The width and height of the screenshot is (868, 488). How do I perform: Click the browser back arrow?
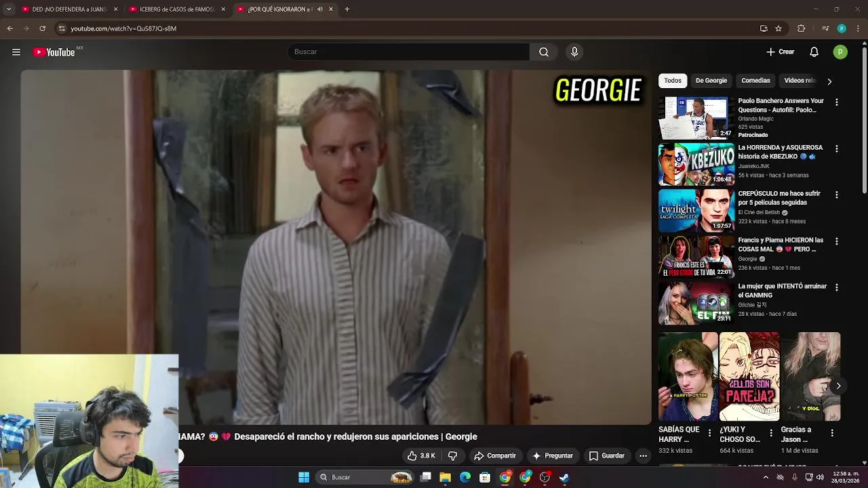pyautogui.click(x=9, y=28)
